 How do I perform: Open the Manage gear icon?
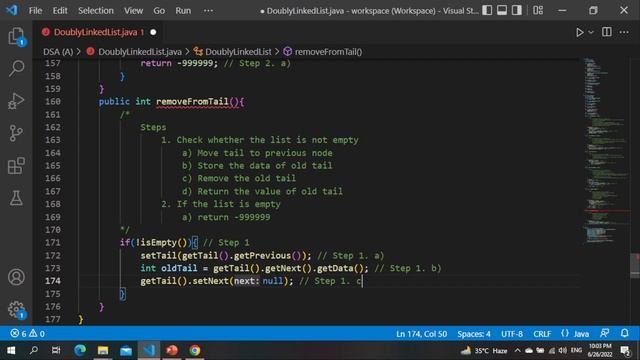(16, 309)
